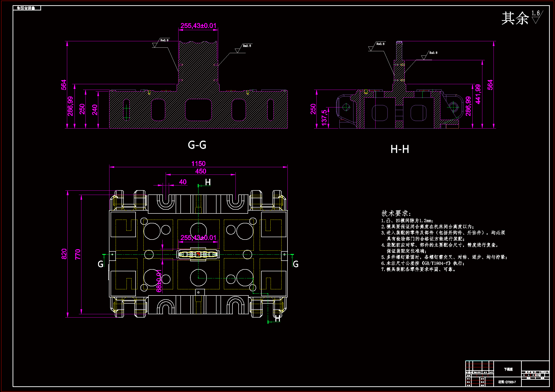Click the 下模座 part name in title block

tap(508, 369)
